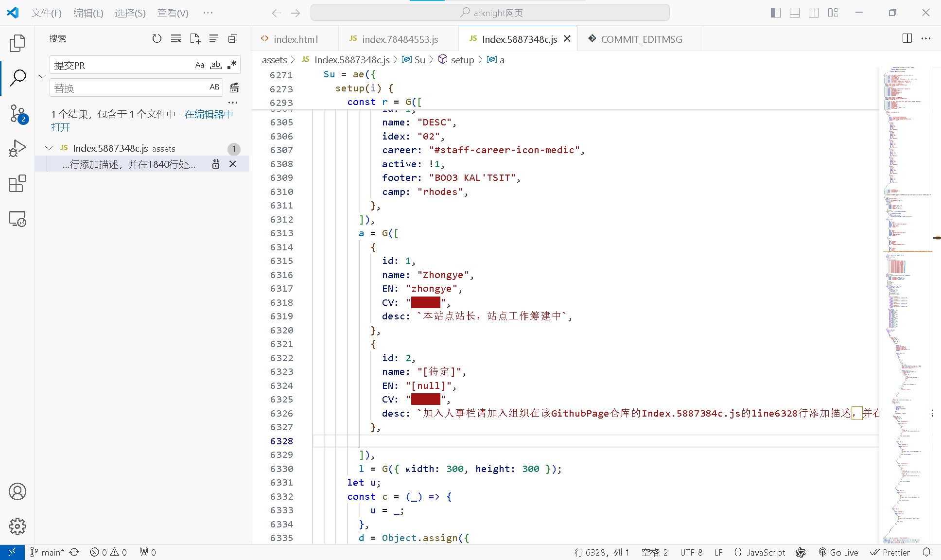Open Source Control view with 2 changes
The height and width of the screenshot is (560, 941).
click(x=17, y=113)
